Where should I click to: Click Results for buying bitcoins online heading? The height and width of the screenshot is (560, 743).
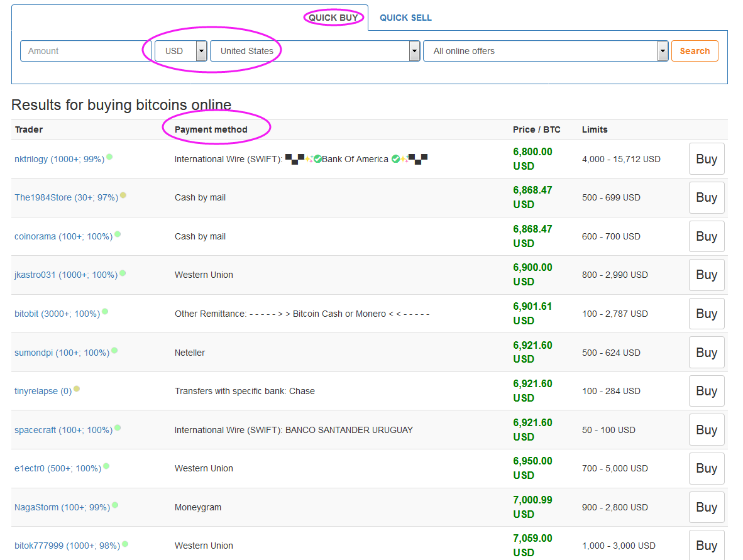coord(121,105)
